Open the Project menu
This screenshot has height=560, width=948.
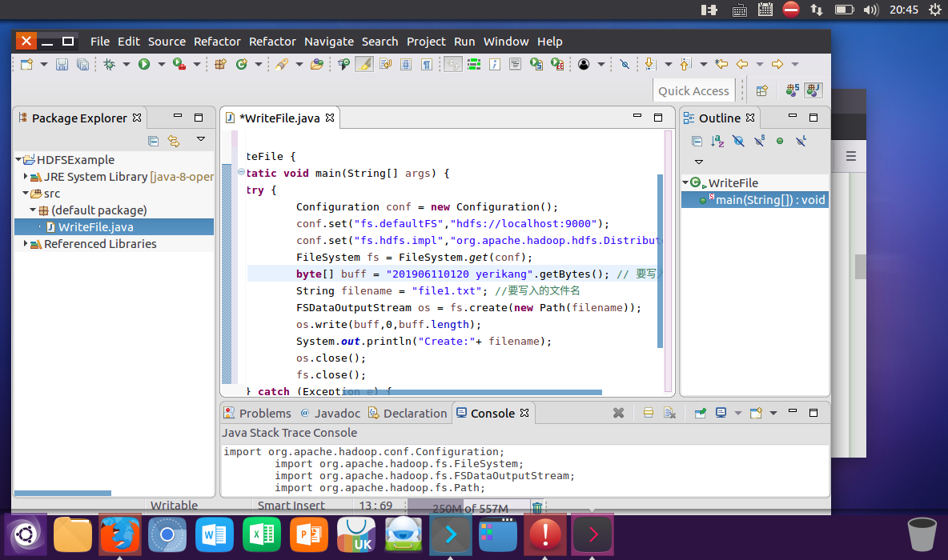click(x=426, y=42)
